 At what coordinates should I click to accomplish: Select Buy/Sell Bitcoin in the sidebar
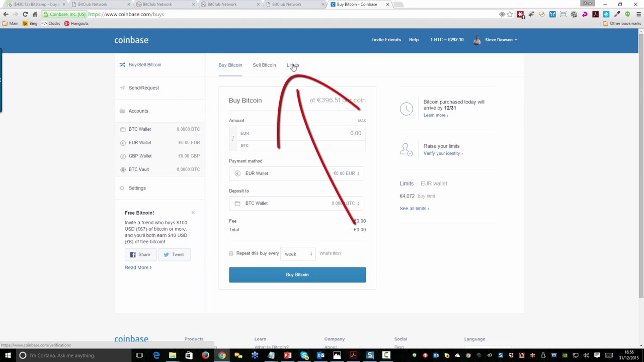[144, 65]
